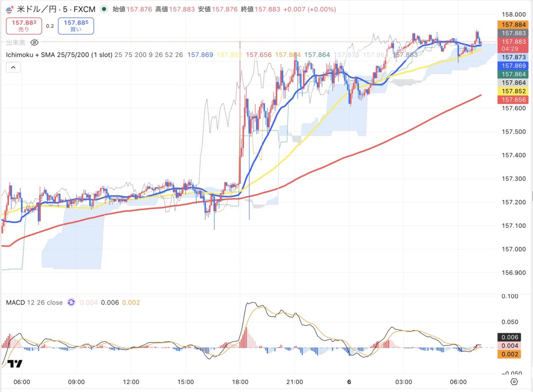This screenshot has height=392, width=533.
Task: Click the 18:00 time axis label
Action: (x=240, y=382)
